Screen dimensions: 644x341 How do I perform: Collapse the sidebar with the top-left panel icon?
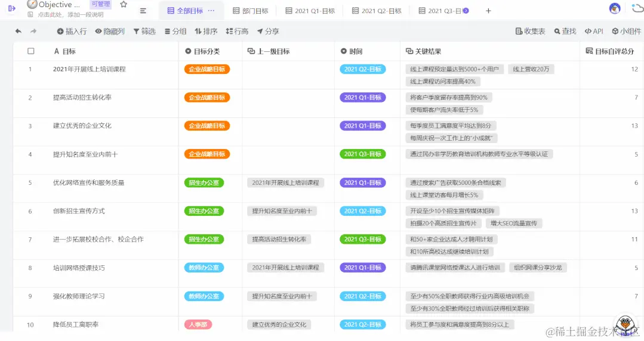pyautogui.click(x=11, y=8)
